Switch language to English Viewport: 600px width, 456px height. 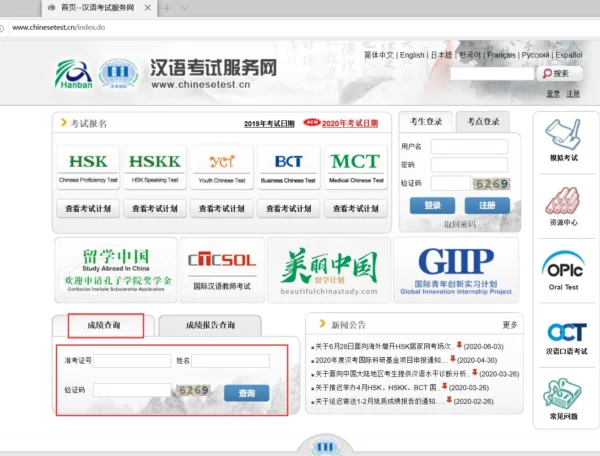tap(412, 55)
